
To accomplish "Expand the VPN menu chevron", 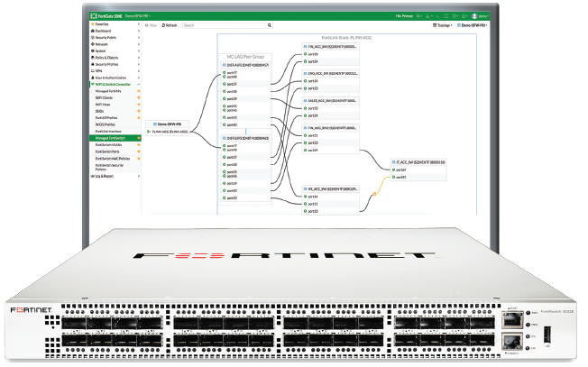I will 138,71.
